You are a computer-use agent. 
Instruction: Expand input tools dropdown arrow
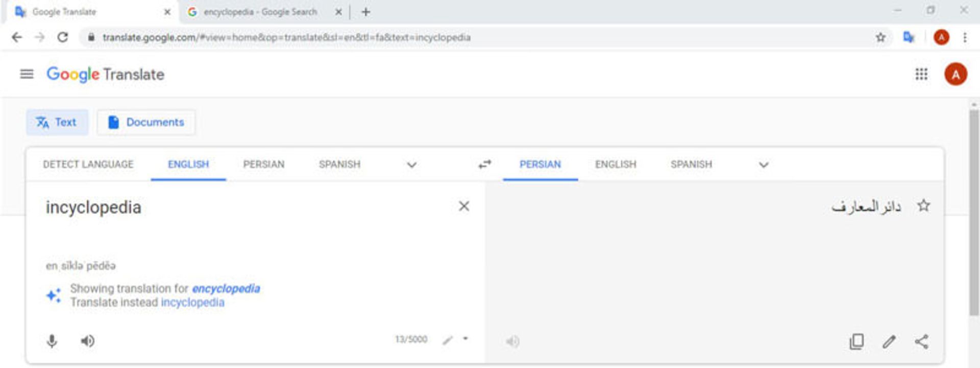465,338
